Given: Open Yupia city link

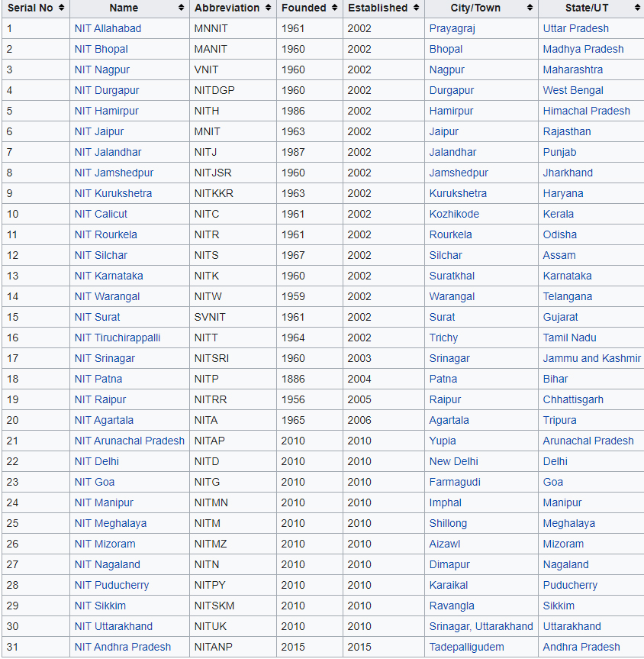Looking at the screenshot, I should pos(443,441).
